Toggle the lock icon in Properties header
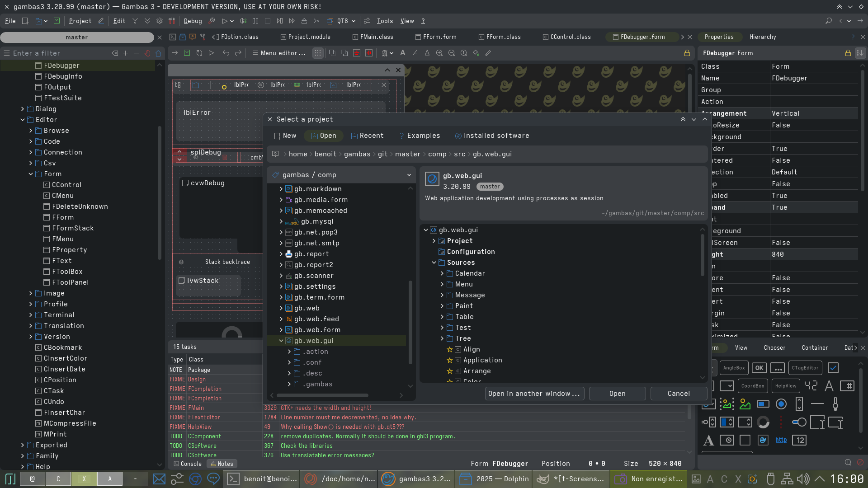 point(848,53)
